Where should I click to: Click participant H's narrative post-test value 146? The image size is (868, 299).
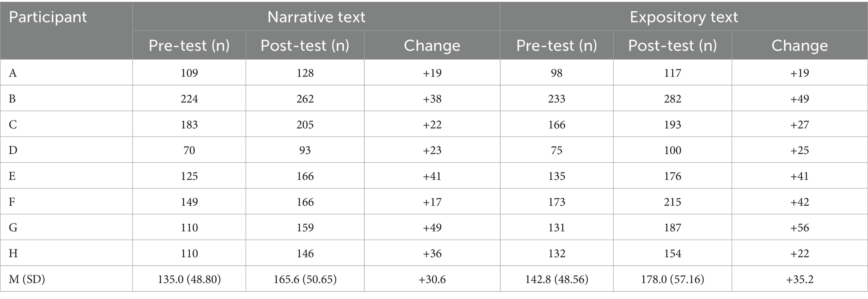(305, 254)
